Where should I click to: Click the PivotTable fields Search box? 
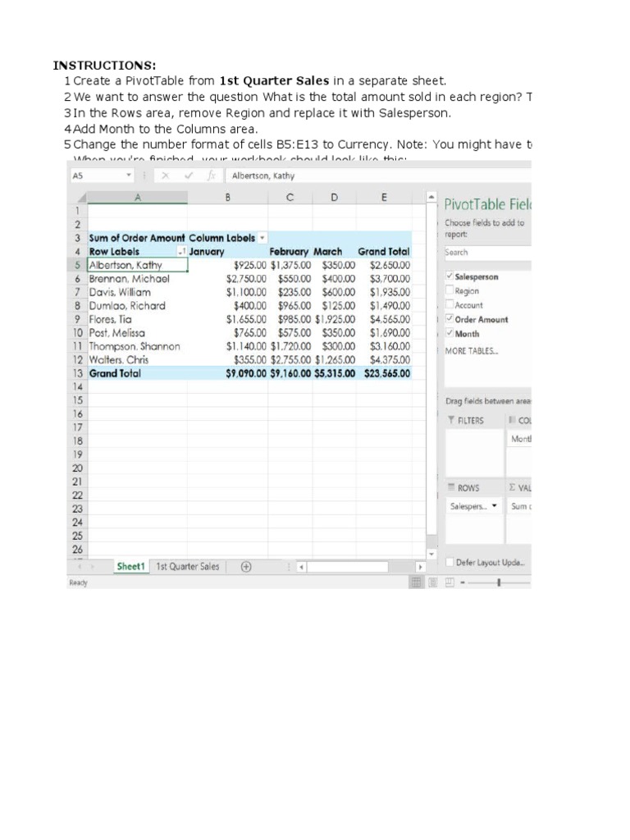click(x=487, y=253)
